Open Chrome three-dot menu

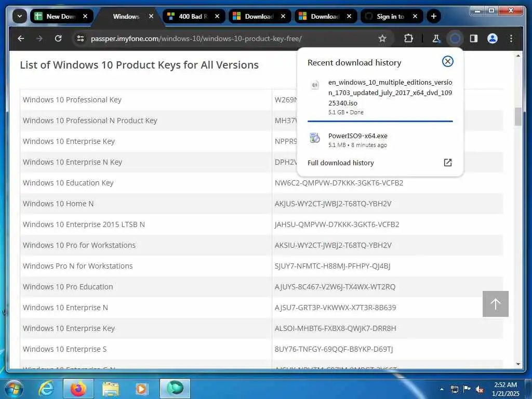click(x=511, y=38)
